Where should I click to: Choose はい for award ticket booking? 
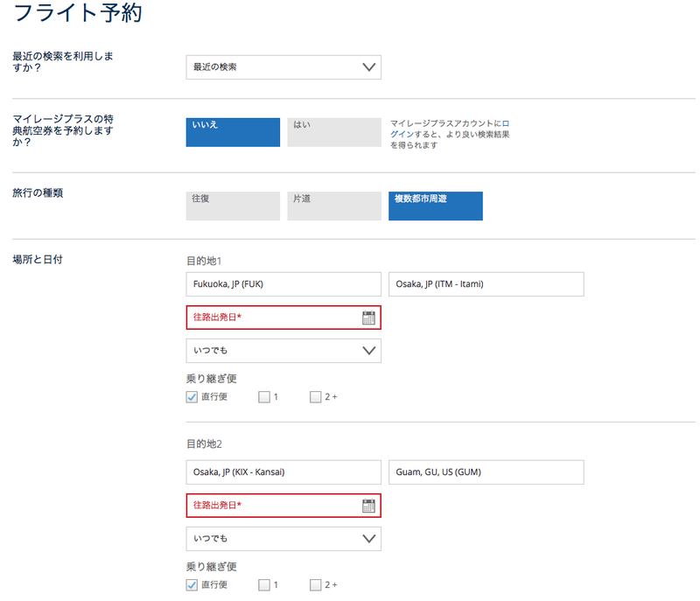[334, 132]
